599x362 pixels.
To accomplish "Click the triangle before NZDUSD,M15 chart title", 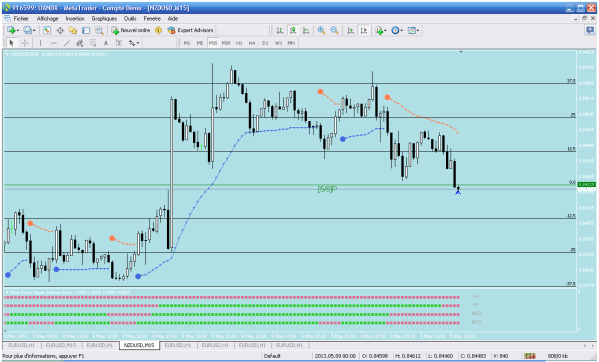I will pos(7,54).
